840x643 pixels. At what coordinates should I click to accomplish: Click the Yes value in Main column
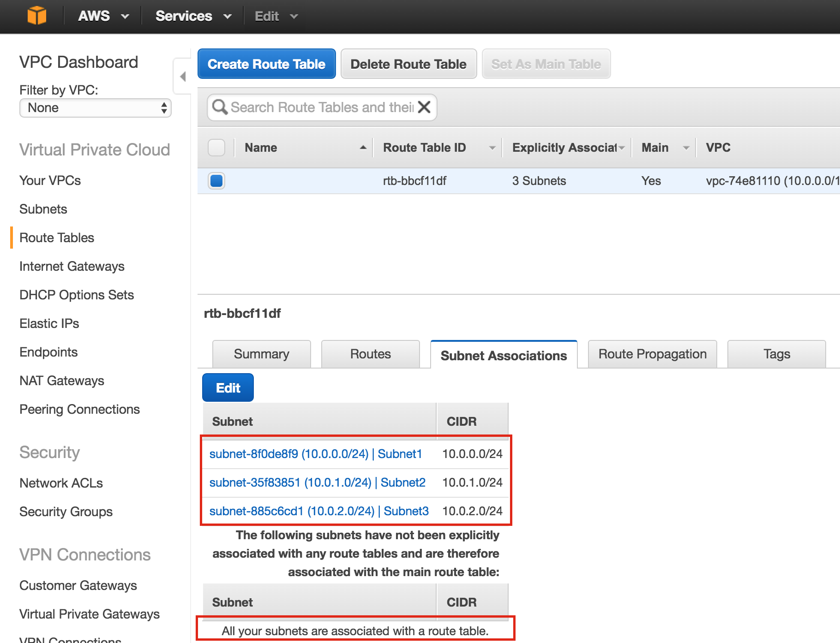[651, 181]
